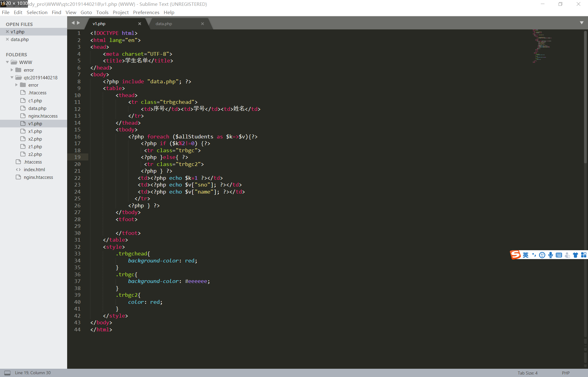This screenshot has height=377, width=588.
Task: Open .htaccess inside qtc20191440218 folder
Action: pyautogui.click(x=37, y=93)
